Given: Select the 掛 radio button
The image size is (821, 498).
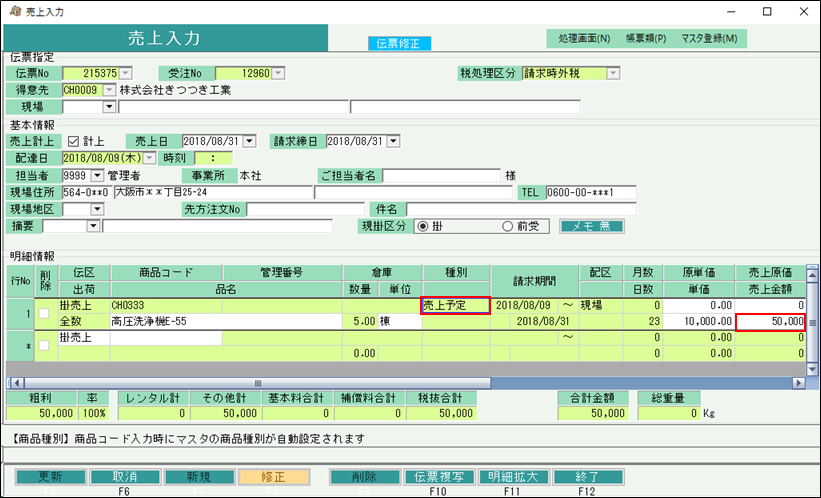Looking at the screenshot, I should coord(423,226).
